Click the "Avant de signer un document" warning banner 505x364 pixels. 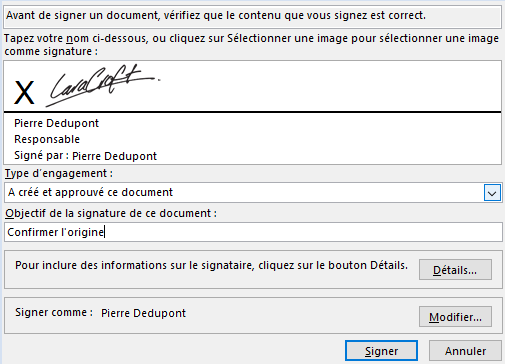(x=252, y=16)
